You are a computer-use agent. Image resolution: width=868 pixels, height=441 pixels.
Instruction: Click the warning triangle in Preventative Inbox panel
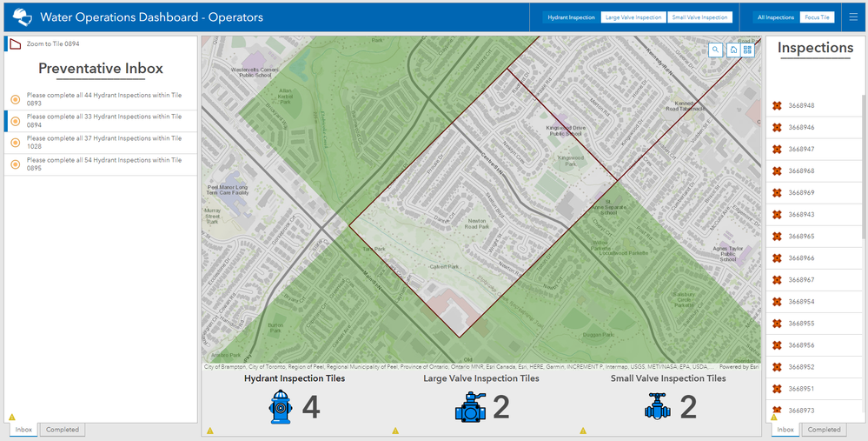click(x=11, y=417)
